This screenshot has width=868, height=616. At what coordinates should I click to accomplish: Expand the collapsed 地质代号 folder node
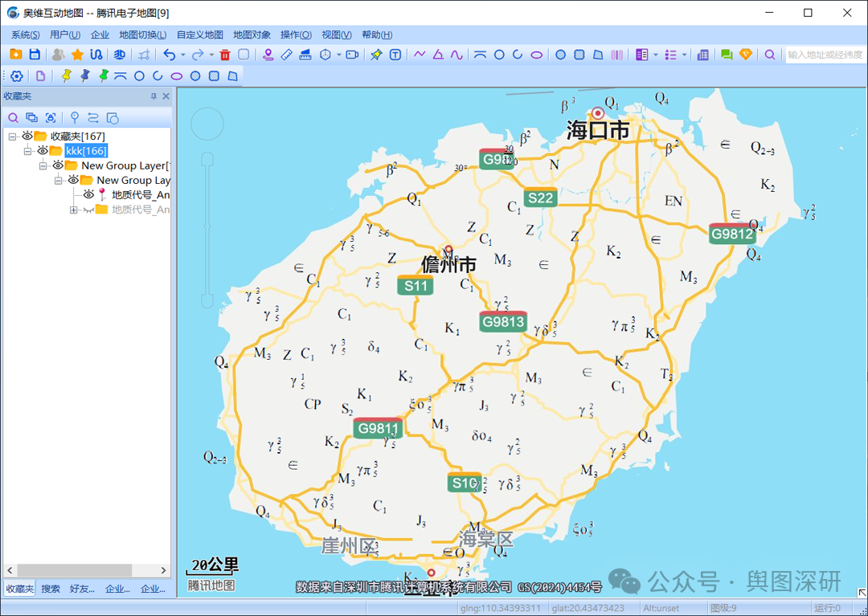click(x=74, y=210)
